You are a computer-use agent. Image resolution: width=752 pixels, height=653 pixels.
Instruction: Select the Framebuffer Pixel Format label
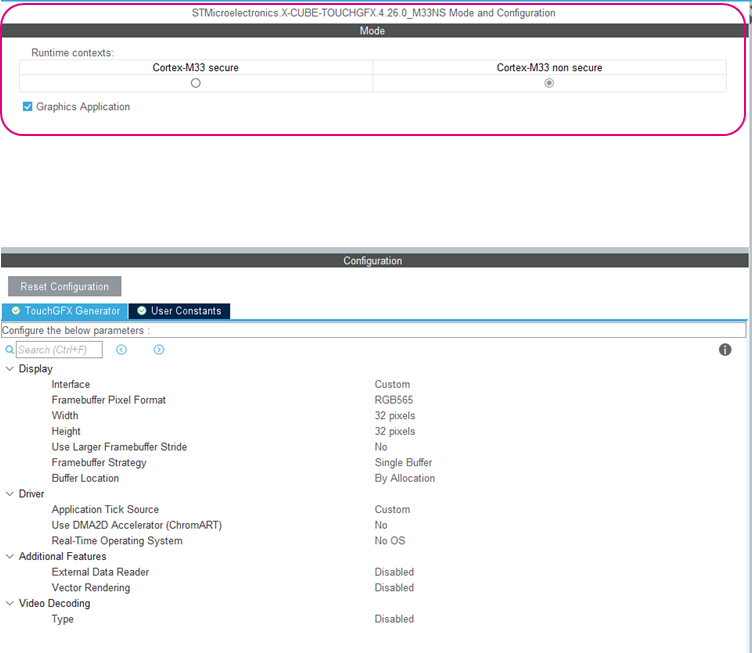pos(108,400)
